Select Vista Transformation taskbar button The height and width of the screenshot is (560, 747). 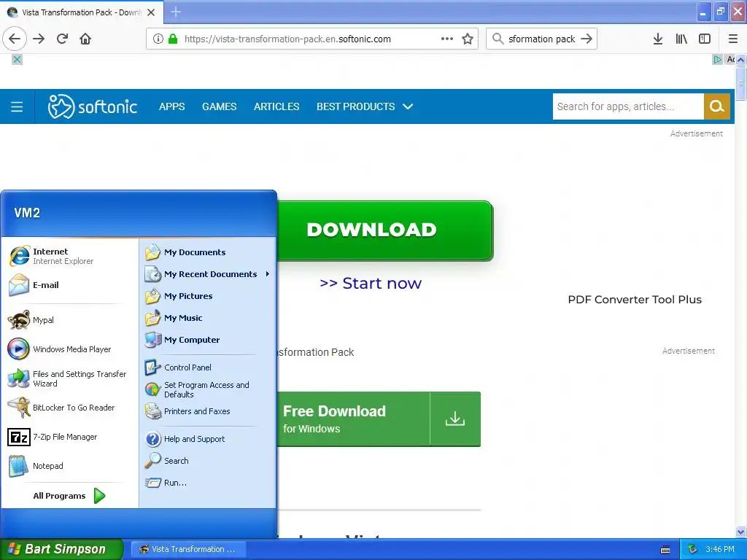pyautogui.click(x=187, y=549)
